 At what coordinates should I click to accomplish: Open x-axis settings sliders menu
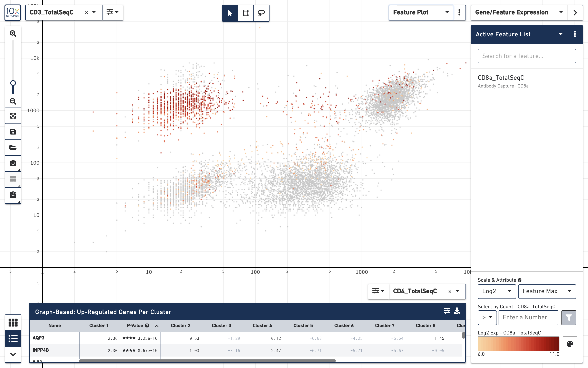[x=378, y=291]
